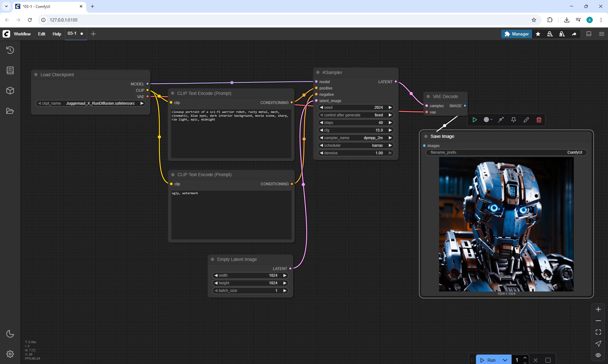Image resolution: width=608 pixels, height=364 pixels.
Task: Open the queue history sidebar icon
Action: click(x=10, y=50)
